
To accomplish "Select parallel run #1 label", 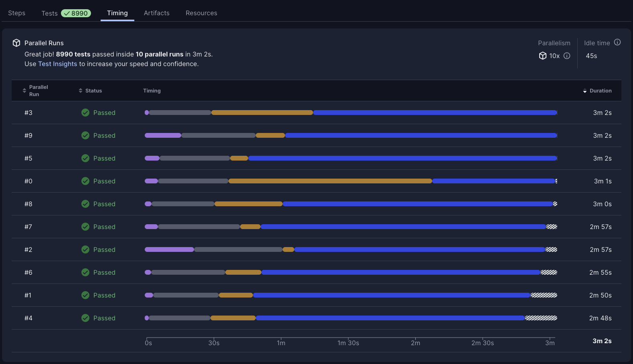I will pyautogui.click(x=28, y=295).
